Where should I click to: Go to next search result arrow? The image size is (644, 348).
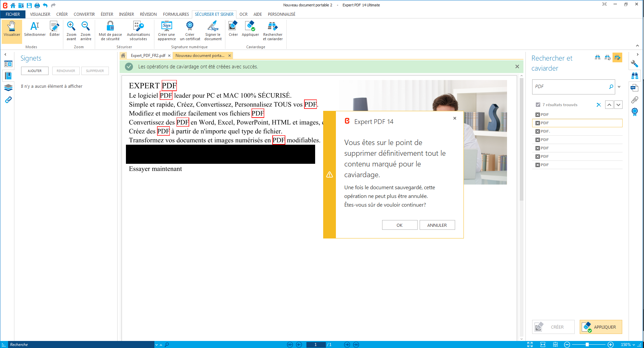pos(618,105)
